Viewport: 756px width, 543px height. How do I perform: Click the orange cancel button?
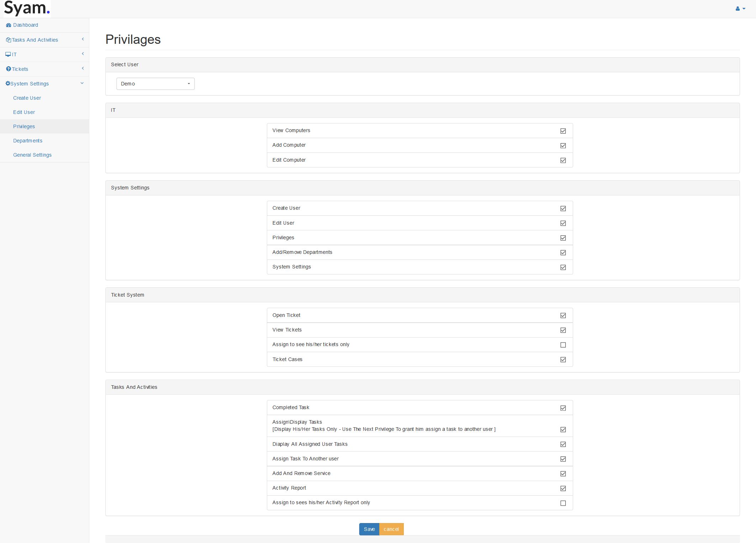point(391,529)
